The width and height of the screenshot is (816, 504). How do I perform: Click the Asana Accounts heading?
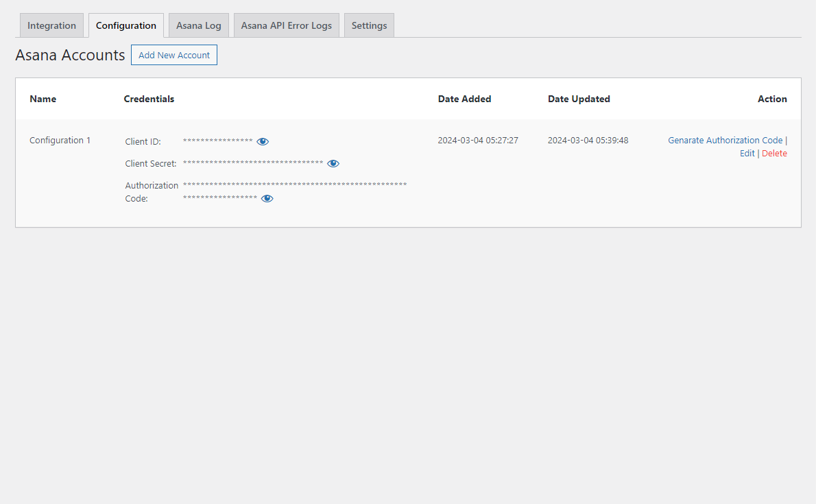(x=70, y=55)
